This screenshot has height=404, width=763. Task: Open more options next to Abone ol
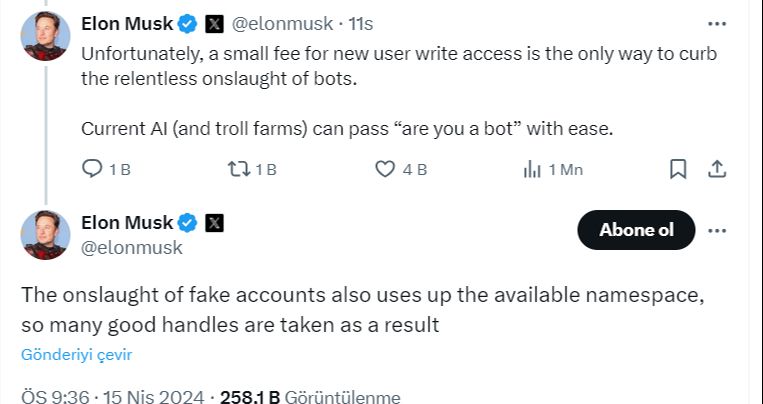coord(716,231)
